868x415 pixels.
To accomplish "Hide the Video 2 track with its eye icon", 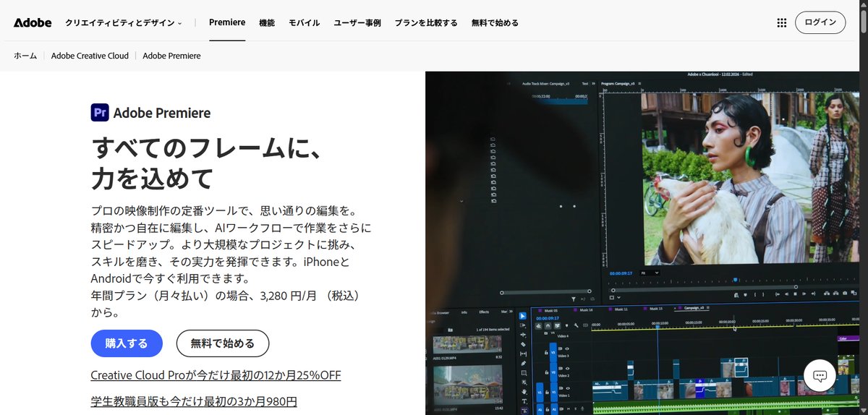I will 568,368.
